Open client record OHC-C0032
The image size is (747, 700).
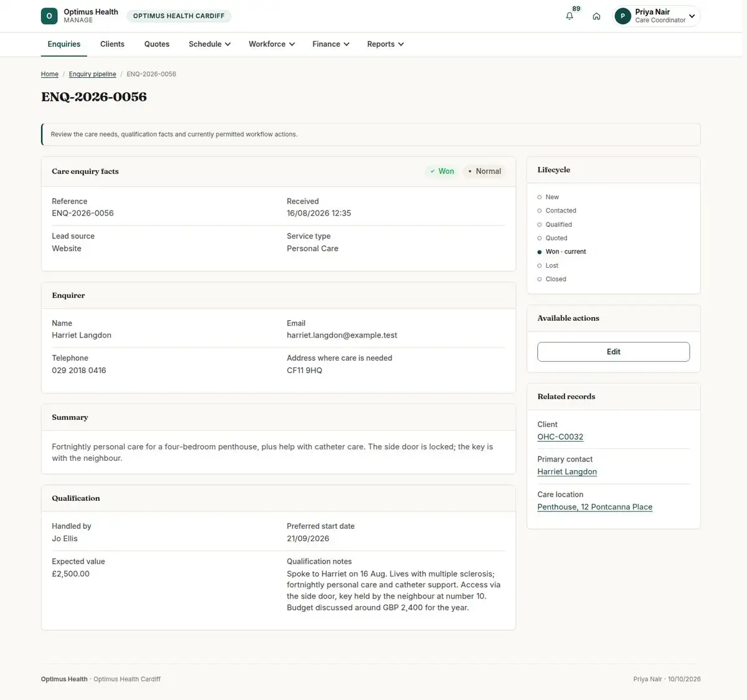point(560,437)
